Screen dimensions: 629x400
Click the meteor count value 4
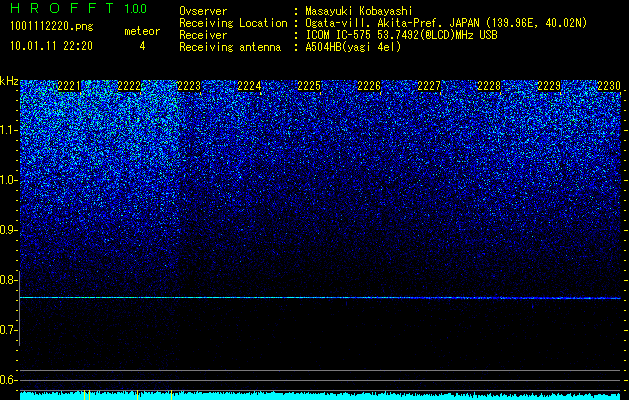(142, 46)
